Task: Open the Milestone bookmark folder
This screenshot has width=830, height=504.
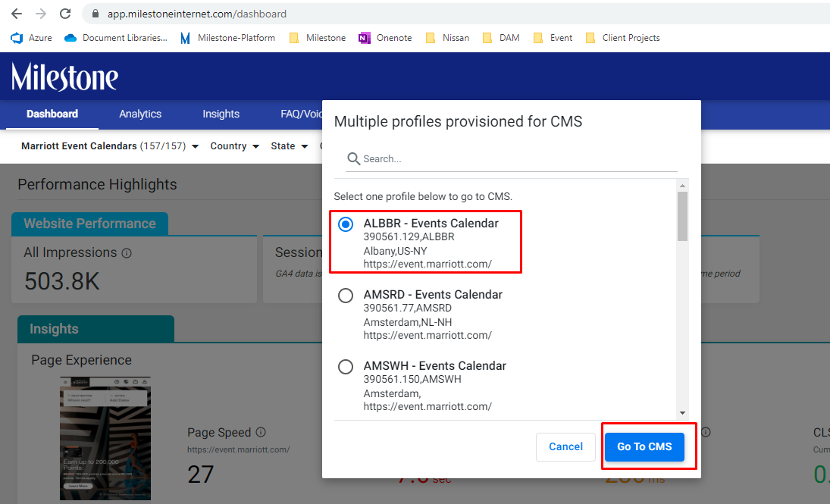Action: (x=318, y=38)
